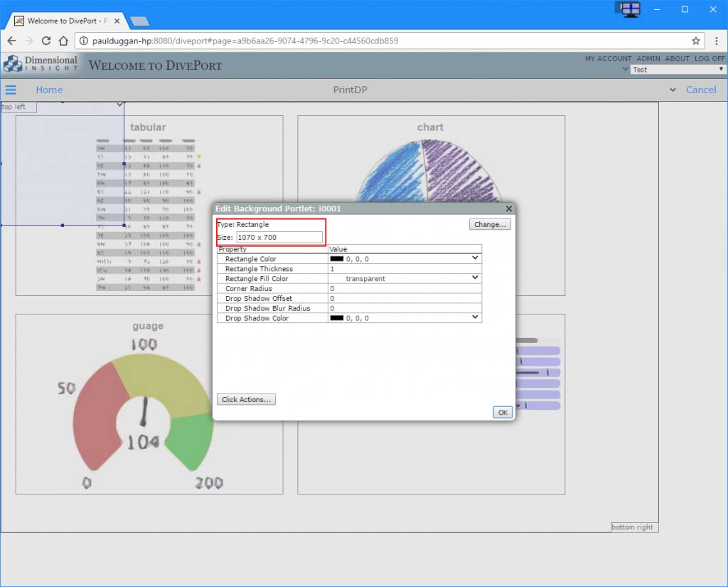Image resolution: width=728 pixels, height=587 pixels.
Task: Open the ADMIN menu item
Action: point(648,58)
